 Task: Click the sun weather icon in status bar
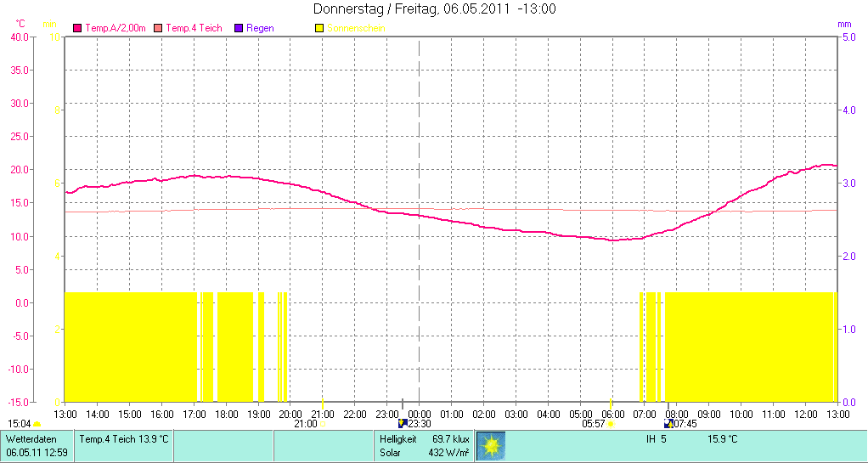tap(491, 446)
